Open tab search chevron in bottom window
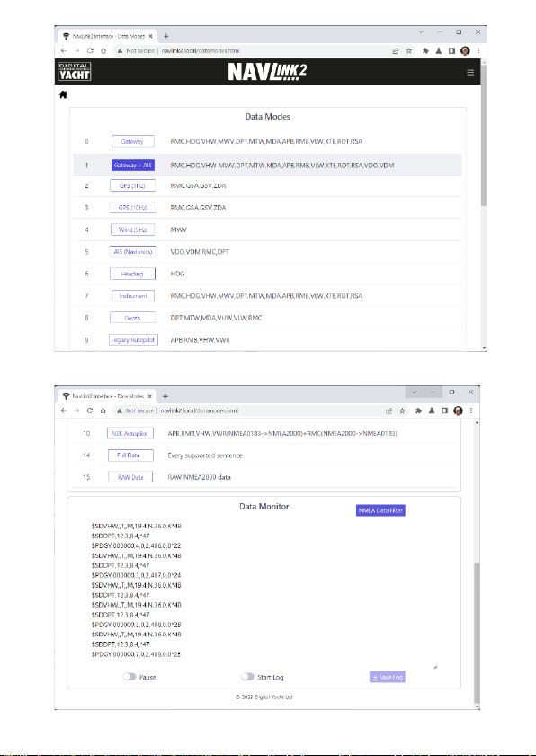The width and height of the screenshot is (536, 756). pos(415,392)
